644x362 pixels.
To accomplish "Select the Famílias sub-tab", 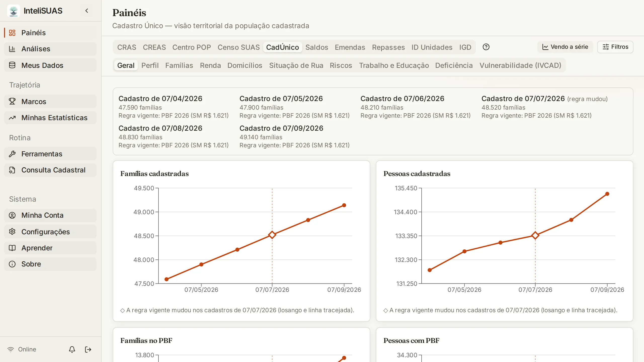I will [179, 65].
